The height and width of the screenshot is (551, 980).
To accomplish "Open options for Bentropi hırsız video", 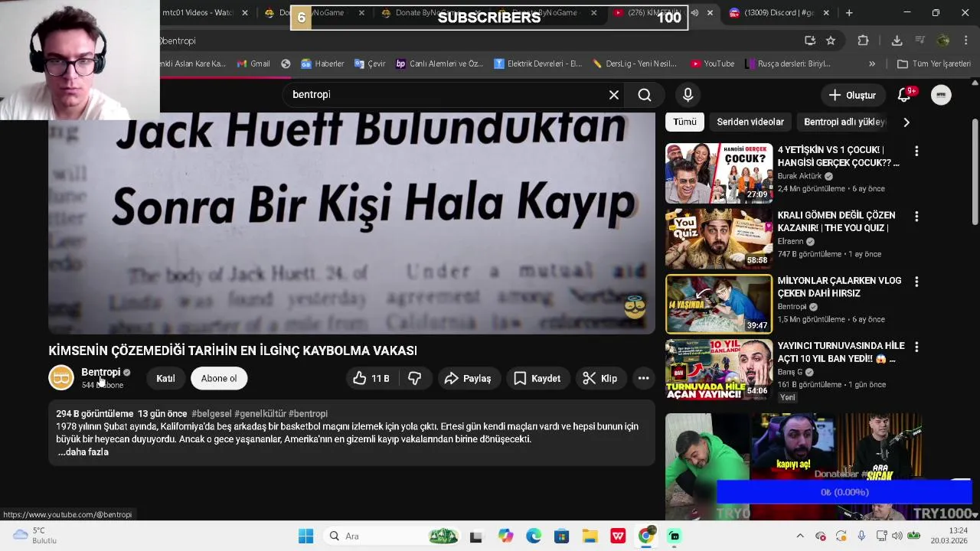I will (916, 282).
